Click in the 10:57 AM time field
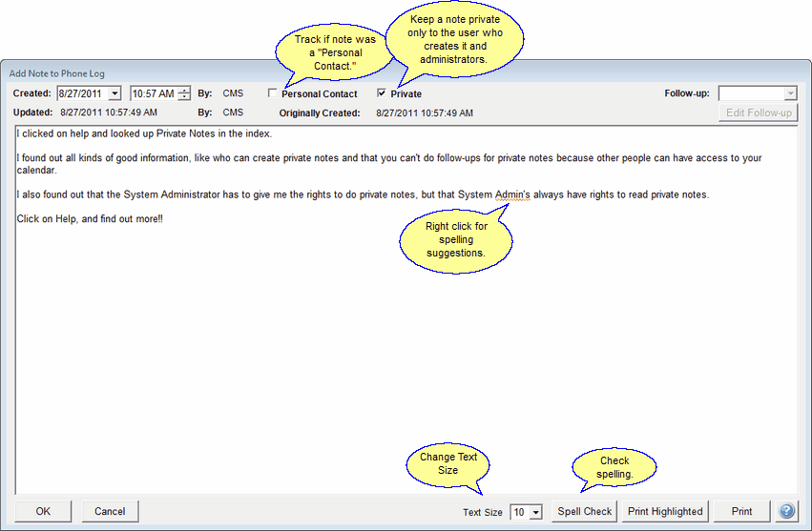This screenshot has height=531, width=812. coord(153,93)
